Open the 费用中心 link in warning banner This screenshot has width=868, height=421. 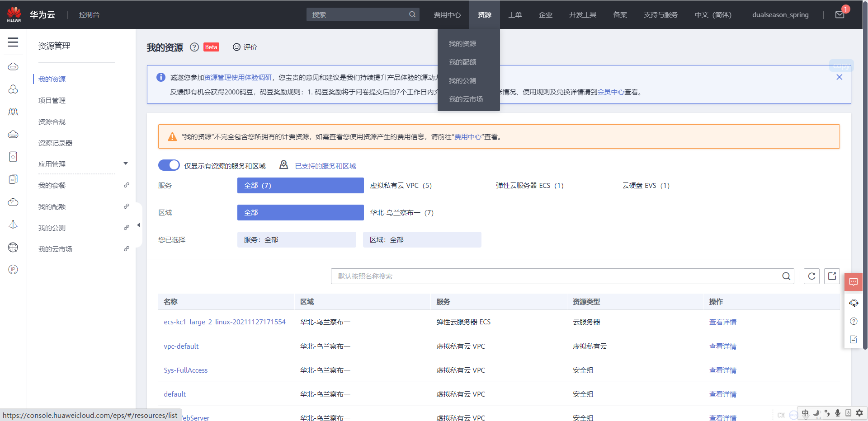pyautogui.click(x=467, y=136)
